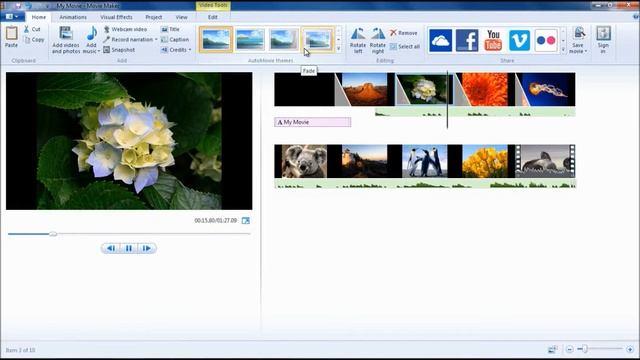Toggle full screen preview icon
This screenshot has width=640, height=360.
[x=245, y=221]
